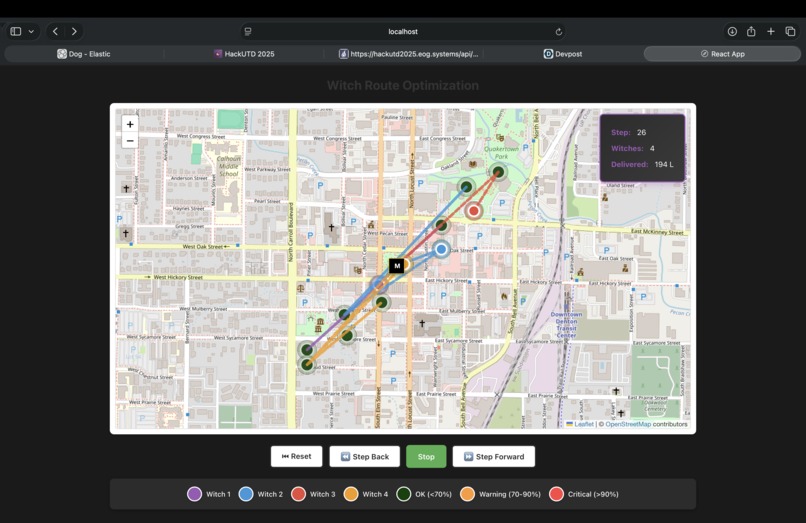Screen dimensions: 806x523
Task: Click the orange Witch 4 legend swatch
Action: pyautogui.click(x=351, y=494)
